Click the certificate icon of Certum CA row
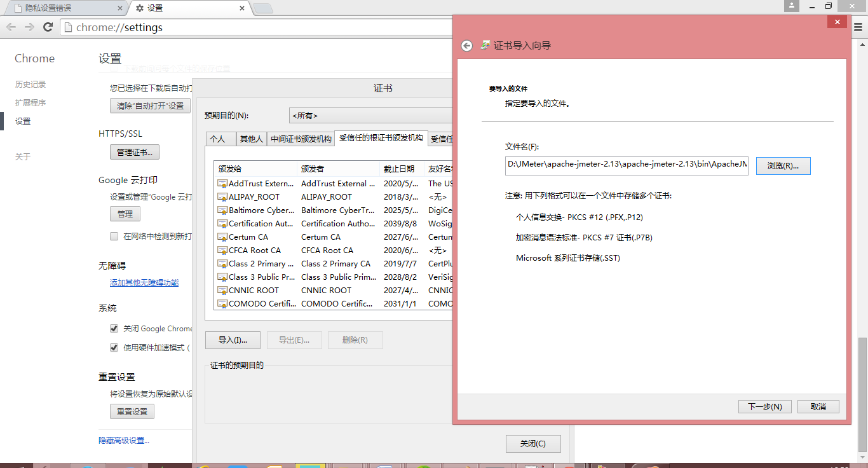868x468 pixels. [222, 237]
